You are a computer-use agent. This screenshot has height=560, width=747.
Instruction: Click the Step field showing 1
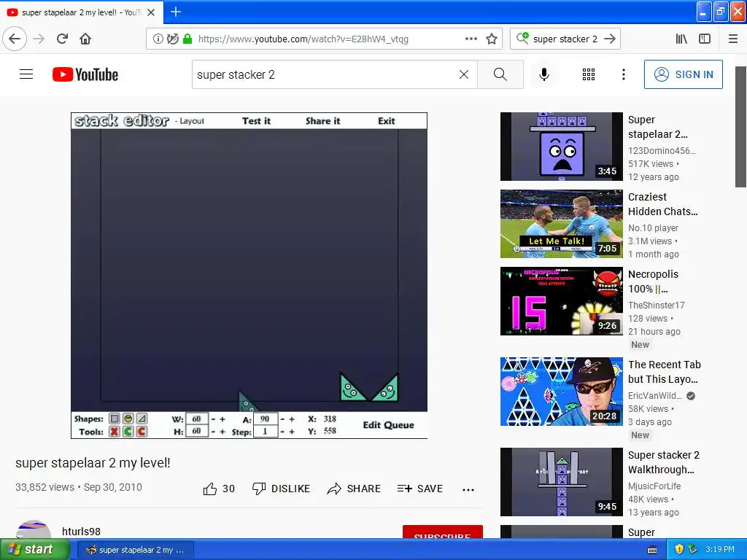click(x=266, y=432)
